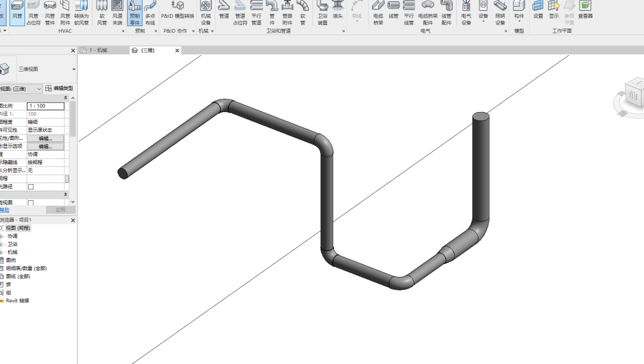Select the 管路附件 pipe accessory tool

pyautogui.click(x=287, y=13)
